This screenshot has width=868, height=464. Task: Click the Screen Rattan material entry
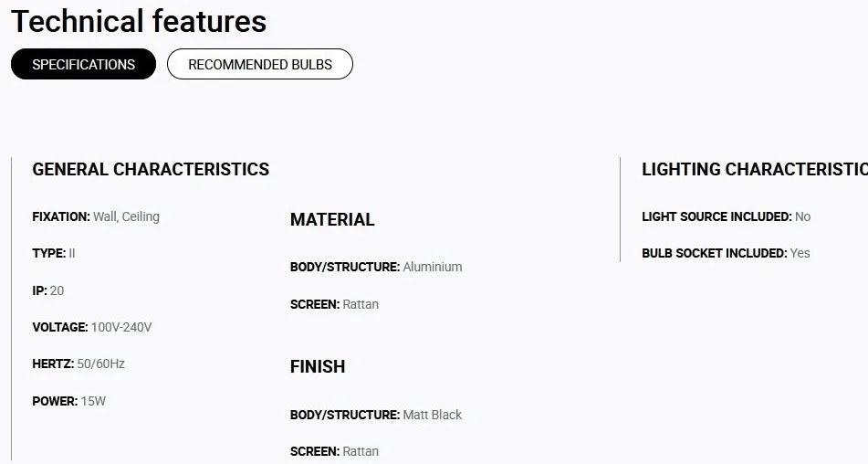pos(334,304)
